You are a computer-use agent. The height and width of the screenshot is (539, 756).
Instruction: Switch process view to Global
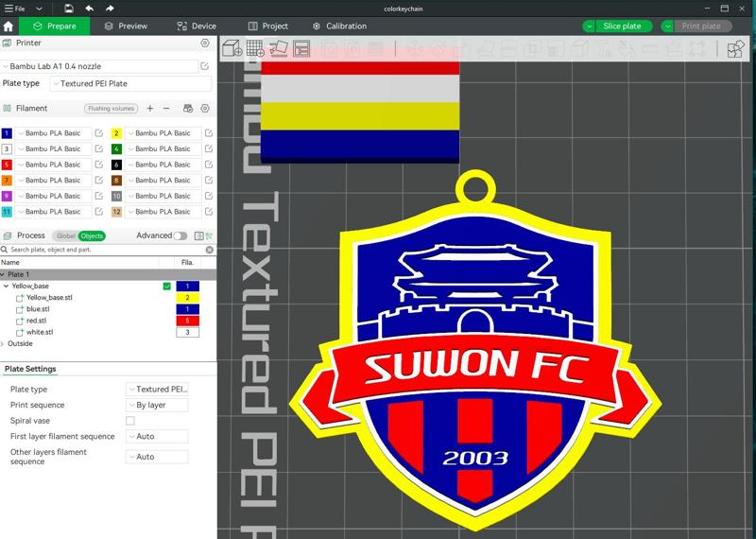tap(65, 236)
